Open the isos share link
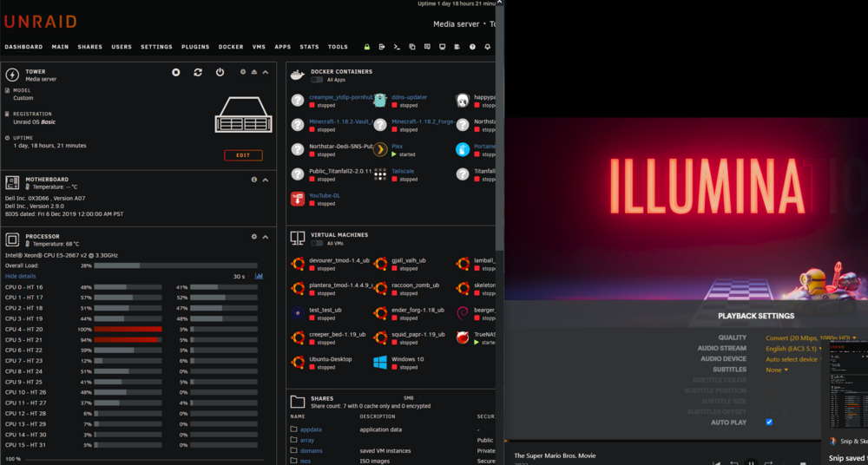The width and height of the screenshot is (868, 465). pos(306,462)
